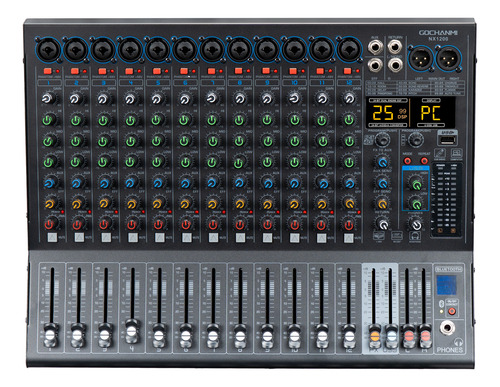The height and width of the screenshot is (387, 500).
Task: Toggle channel 8 phantom power button
Action: pyautogui.click(x=238, y=71)
